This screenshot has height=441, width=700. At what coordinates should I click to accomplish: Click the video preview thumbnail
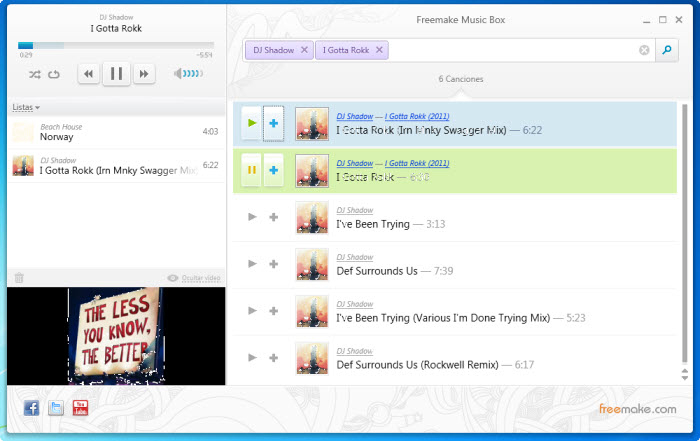click(116, 336)
